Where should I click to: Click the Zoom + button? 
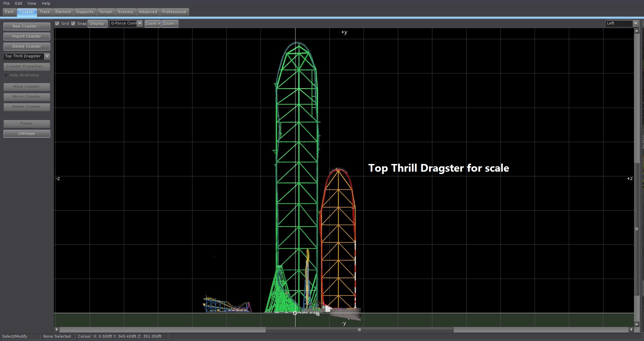[x=153, y=23]
